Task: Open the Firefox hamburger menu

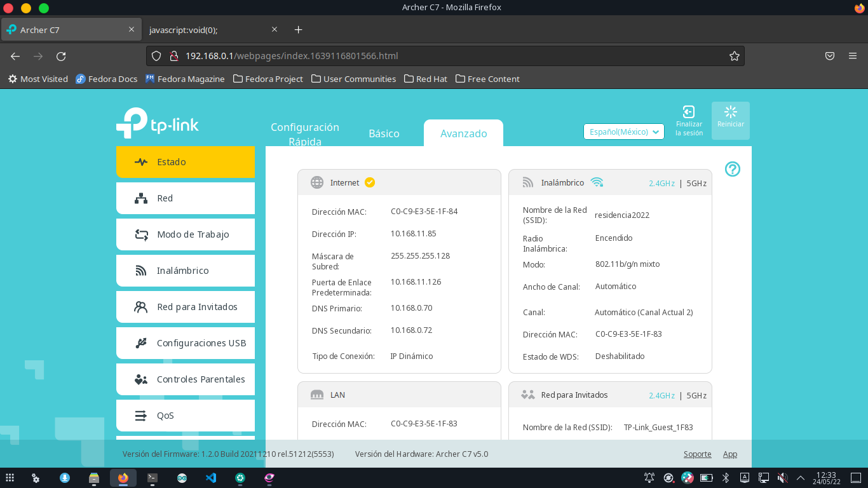Action: tap(853, 56)
